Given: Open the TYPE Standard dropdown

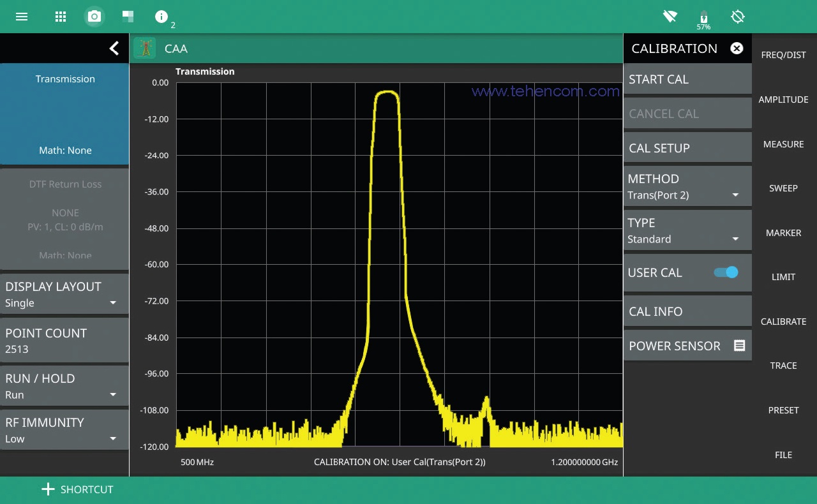Looking at the screenshot, I should click(x=687, y=230).
